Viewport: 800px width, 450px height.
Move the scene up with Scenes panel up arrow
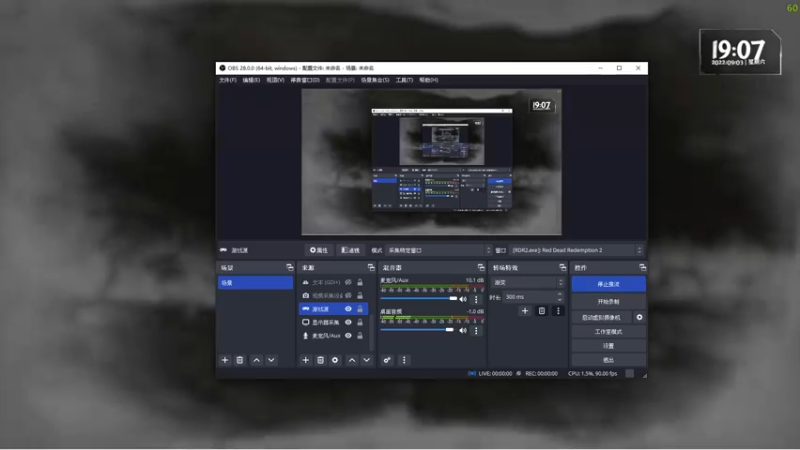tap(257, 360)
